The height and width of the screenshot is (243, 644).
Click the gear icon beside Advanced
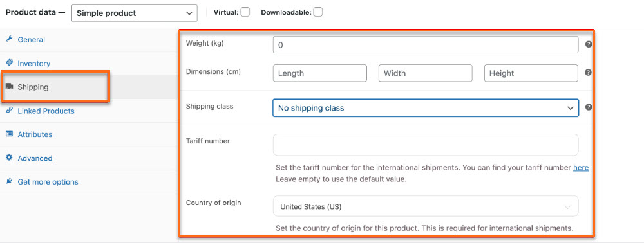[x=9, y=157]
